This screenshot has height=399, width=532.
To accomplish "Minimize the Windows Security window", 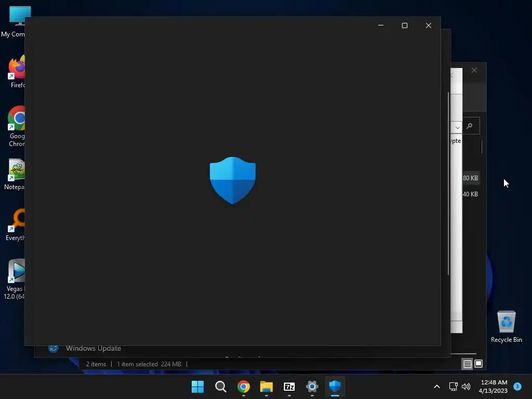I will (x=381, y=25).
